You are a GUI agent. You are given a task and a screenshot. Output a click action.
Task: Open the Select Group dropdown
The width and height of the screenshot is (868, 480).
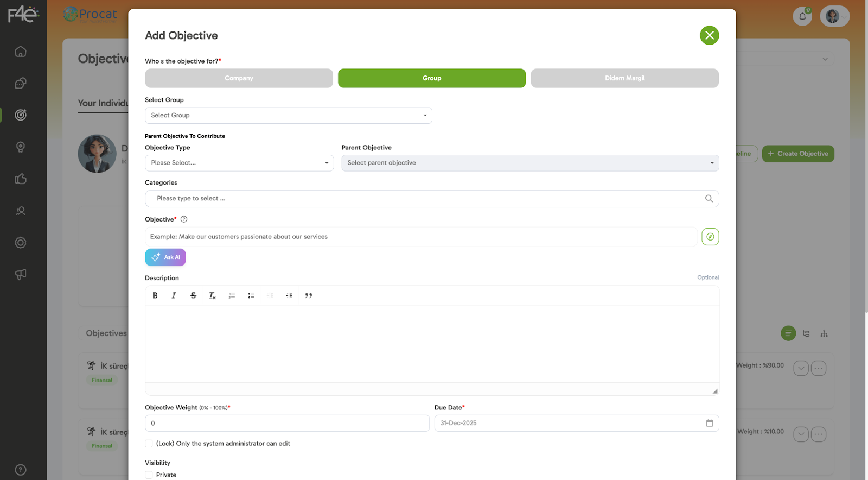tap(288, 116)
